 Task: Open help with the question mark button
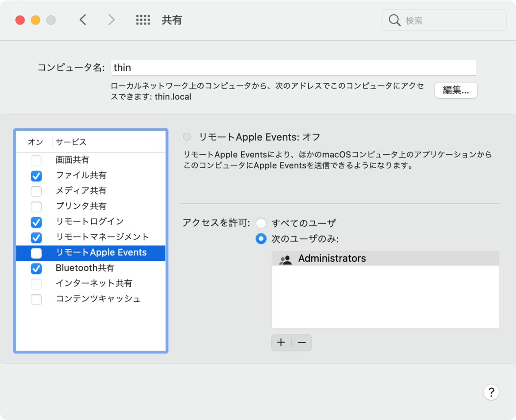click(x=491, y=392)
